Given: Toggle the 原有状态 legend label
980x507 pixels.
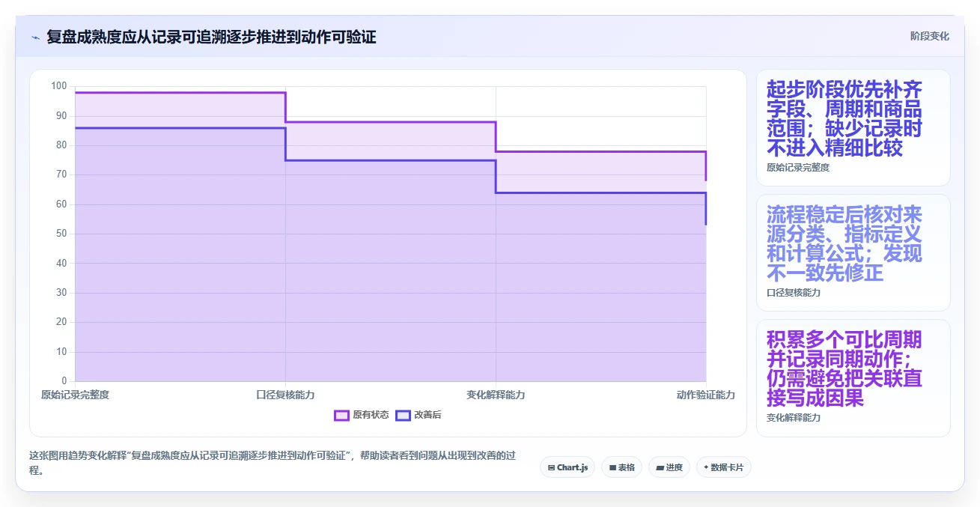Looking at the screenshot, I should point(371,415).
